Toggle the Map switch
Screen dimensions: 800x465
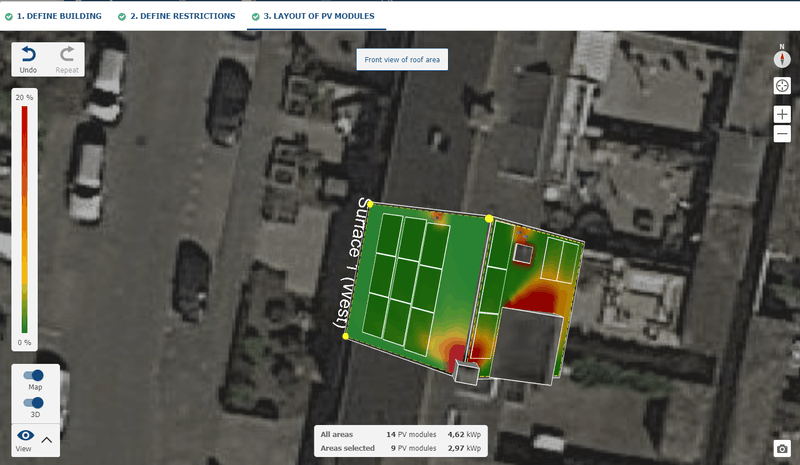pos(34,375)
